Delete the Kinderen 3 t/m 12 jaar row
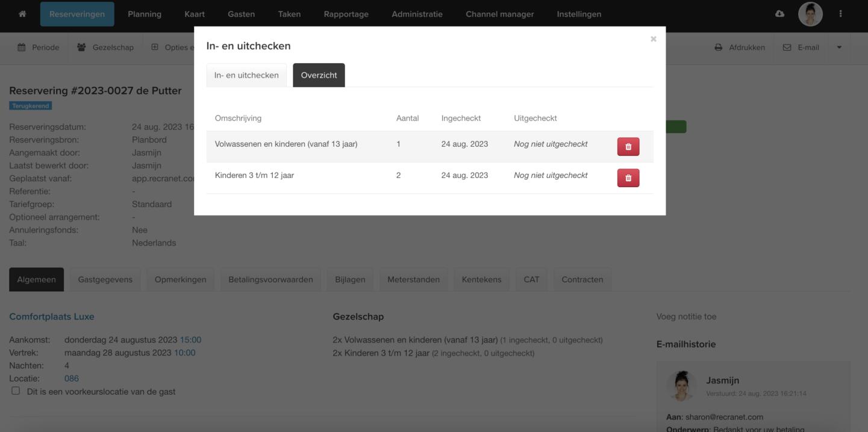 tap(628, 178)
